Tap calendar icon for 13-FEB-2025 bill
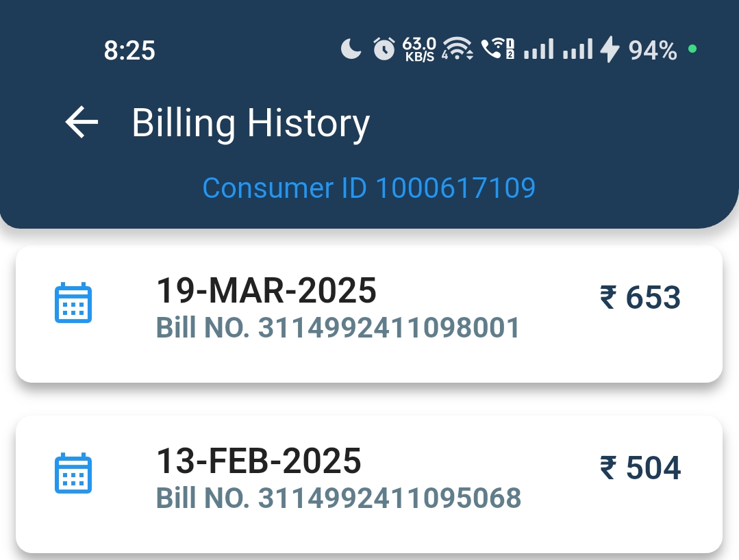This screenshot has height=560, width=739. [73, 473]
